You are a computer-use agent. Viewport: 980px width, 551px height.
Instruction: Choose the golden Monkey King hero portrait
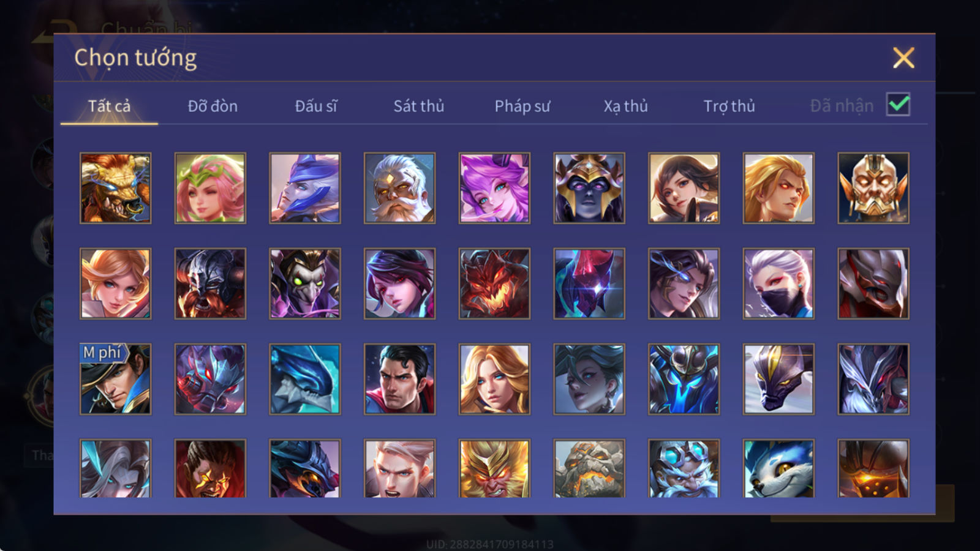click(x=494, y=468)
